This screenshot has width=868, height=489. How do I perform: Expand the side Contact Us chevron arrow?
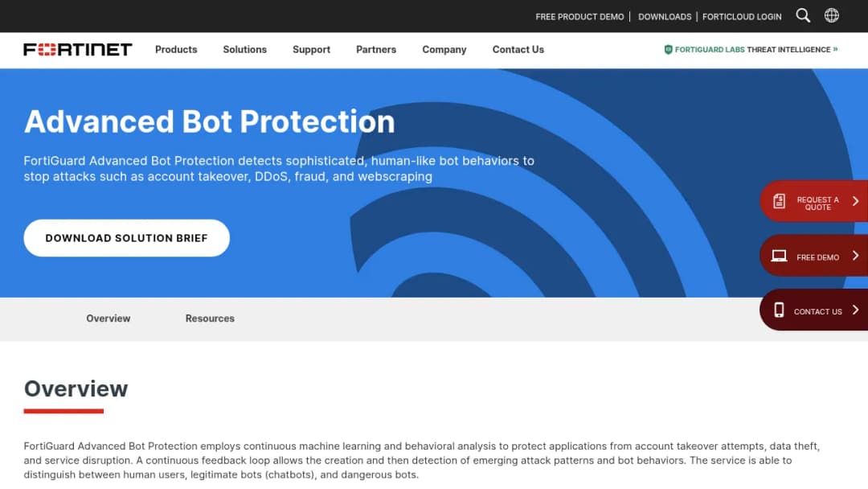(855, 310)
